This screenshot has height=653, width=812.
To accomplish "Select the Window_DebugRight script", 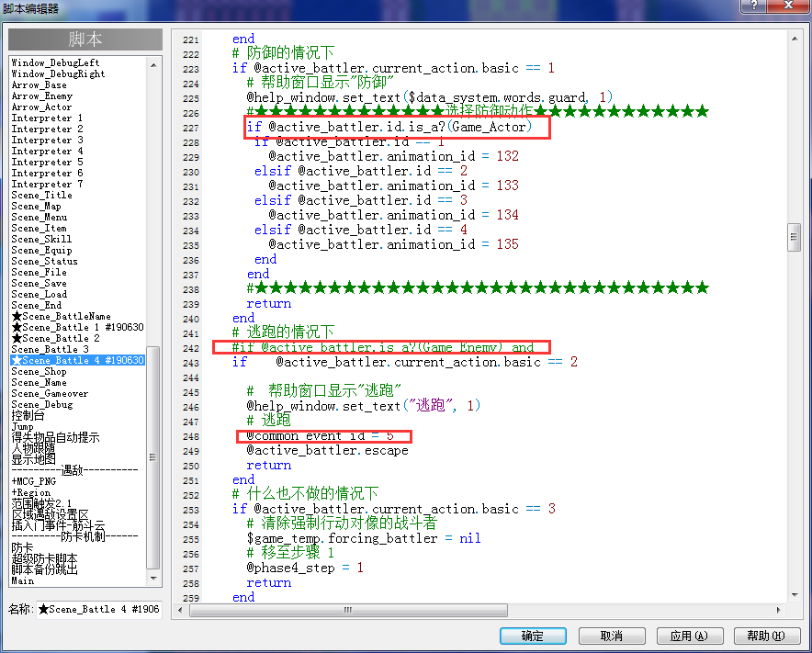I will [x=58, y=74].
